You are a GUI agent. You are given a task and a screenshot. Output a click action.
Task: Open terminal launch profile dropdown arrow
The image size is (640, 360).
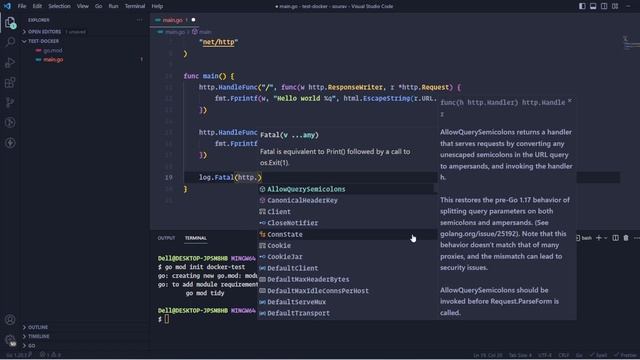pos(605,238)
